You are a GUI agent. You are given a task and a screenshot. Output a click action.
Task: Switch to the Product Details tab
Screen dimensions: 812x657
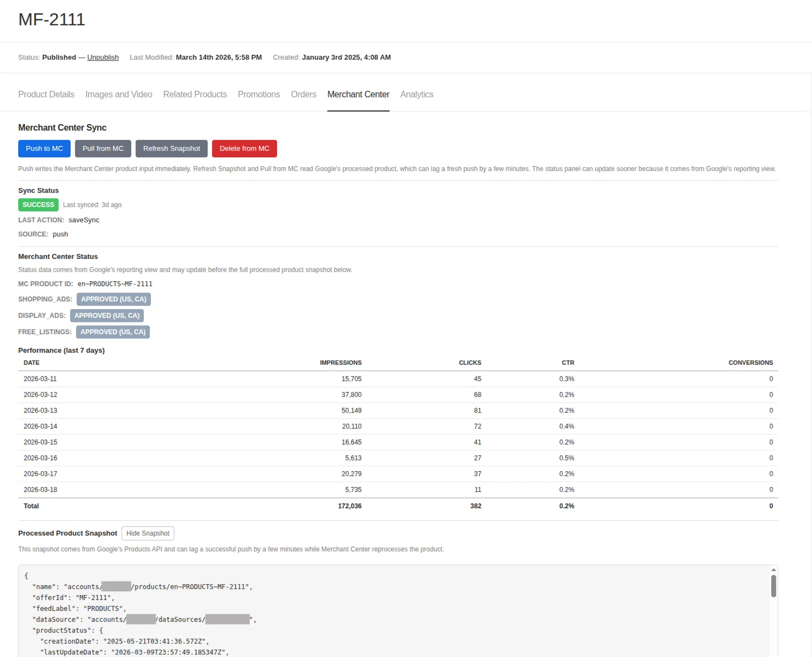coord(46,94)
